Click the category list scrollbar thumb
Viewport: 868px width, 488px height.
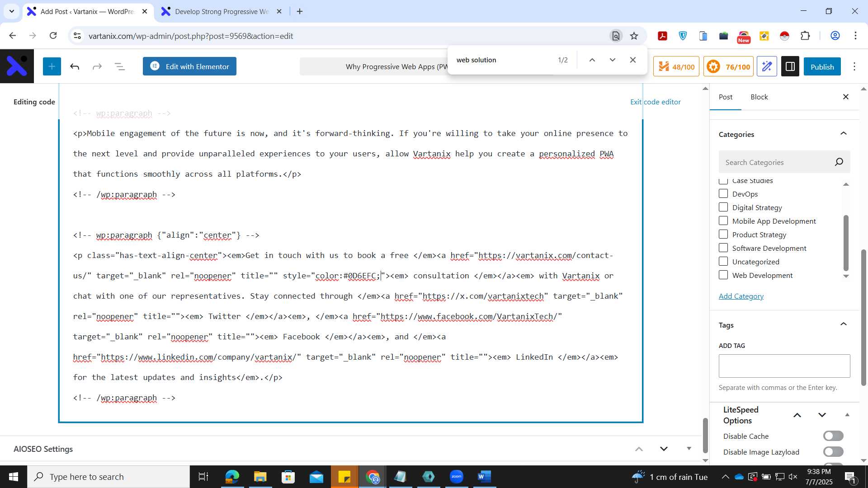pyautogui.click(x=846, y=243)
